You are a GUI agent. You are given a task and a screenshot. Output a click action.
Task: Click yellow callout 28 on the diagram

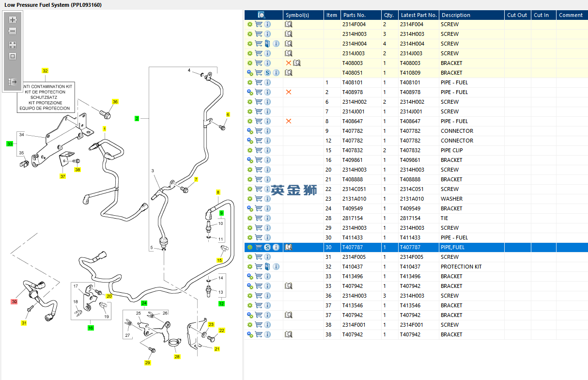177,357
